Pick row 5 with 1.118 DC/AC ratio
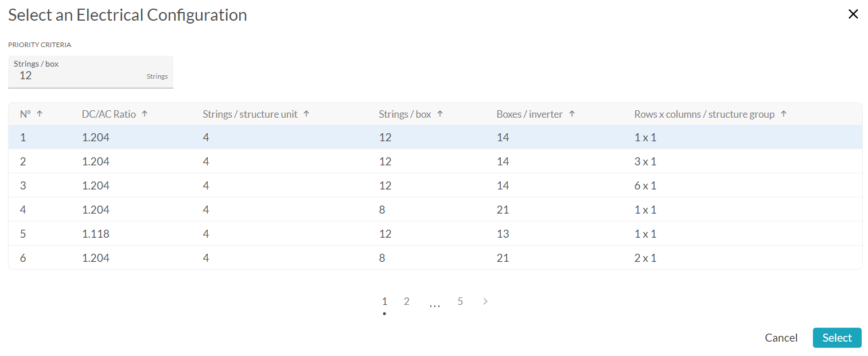Image resolution: width=868 pixels, height=356 pixels. tap(435, 234)
